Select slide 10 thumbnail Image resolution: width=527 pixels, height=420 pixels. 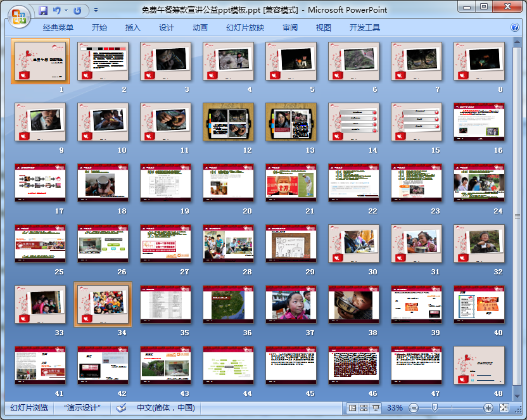point(103,122)
